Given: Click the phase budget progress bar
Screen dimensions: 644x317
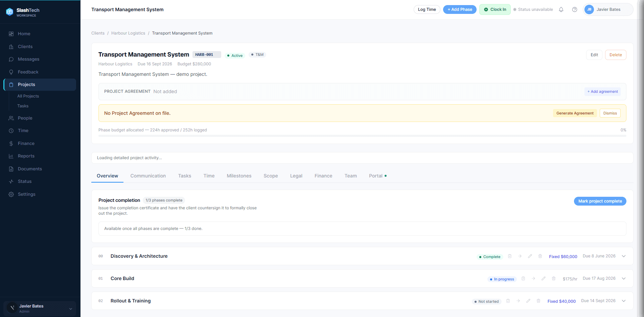Looking at the screenshot, I should tap(362, 136).
